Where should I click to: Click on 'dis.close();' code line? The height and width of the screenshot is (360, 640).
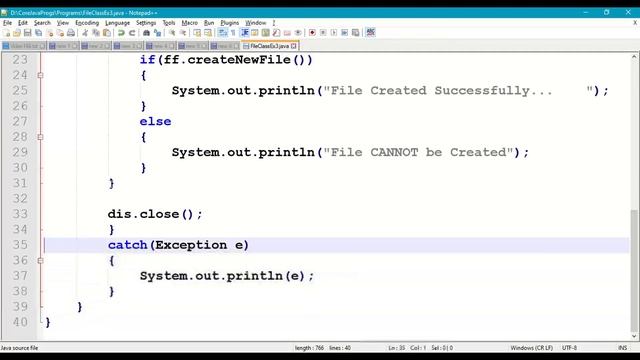click(x=155, y=214)
